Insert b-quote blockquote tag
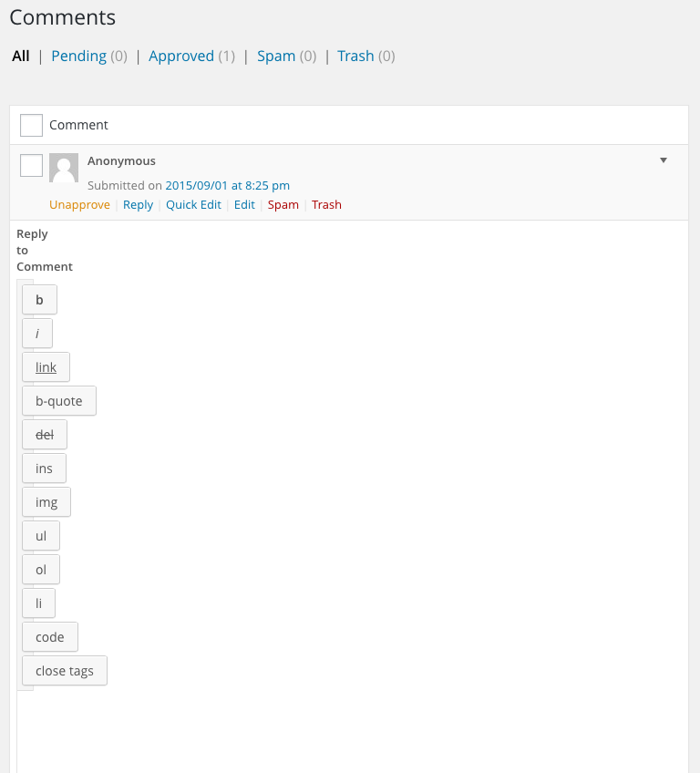This screenshot has height=773, width=700. pos(59,401)
